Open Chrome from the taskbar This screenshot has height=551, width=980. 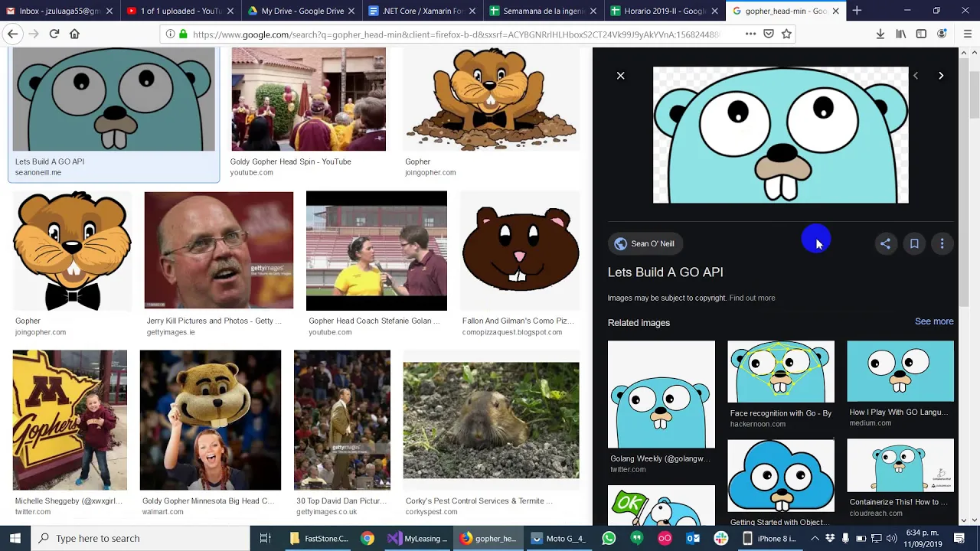tap(367, 538)
